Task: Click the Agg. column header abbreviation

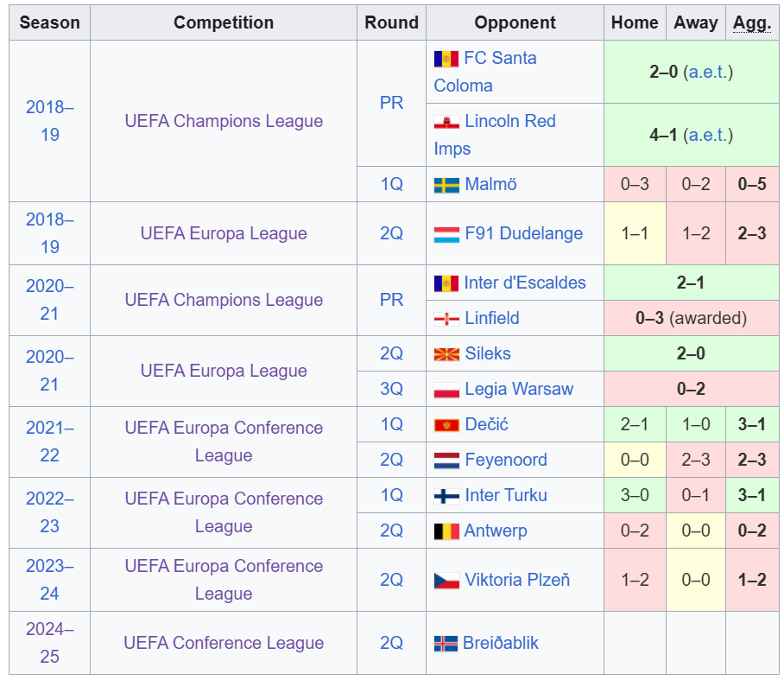Action: click(x=751, y=23)
